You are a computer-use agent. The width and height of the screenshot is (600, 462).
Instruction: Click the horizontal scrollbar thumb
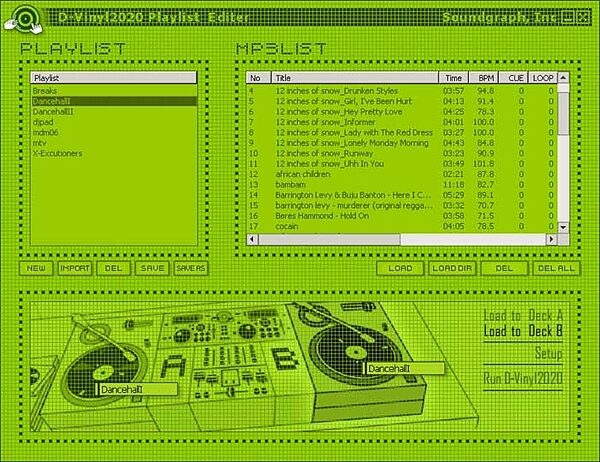[x=329, y=239]
